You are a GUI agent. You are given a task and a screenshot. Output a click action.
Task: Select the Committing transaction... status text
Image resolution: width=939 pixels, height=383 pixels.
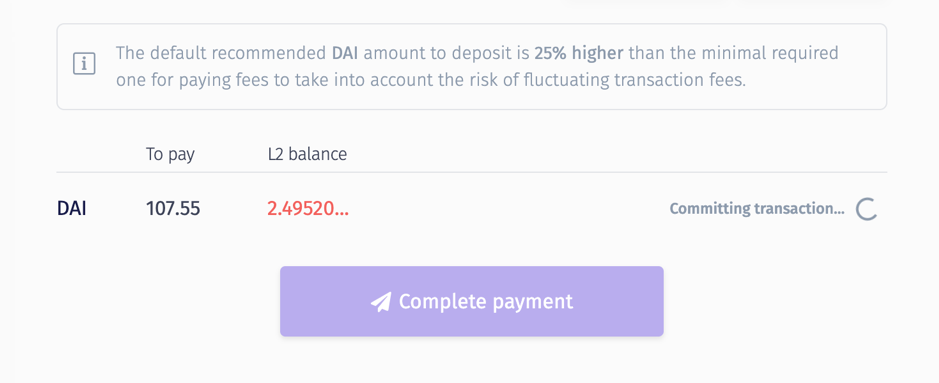[757, 209]
